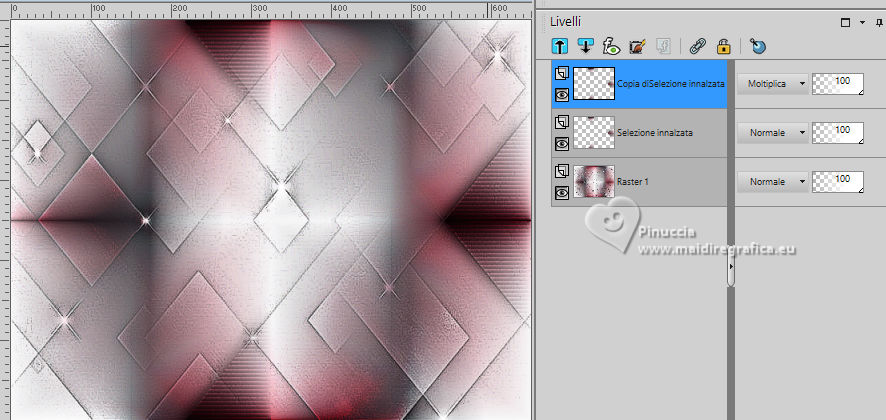Click the move layer down icon
Screen dimensions: 886x420
coord(585,46)
